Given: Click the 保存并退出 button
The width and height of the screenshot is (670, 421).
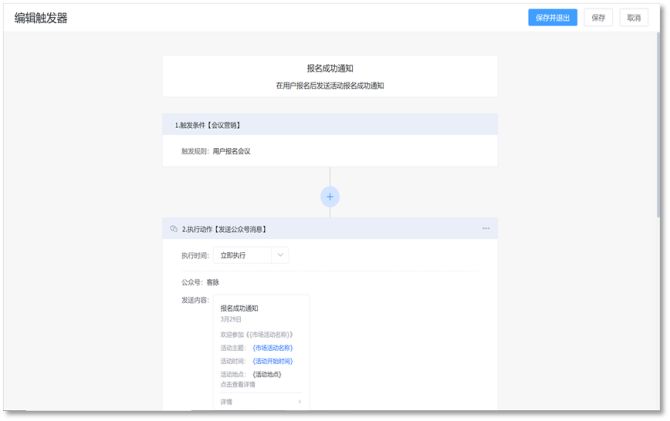Looking at the screenshot, I should point(552,17).
